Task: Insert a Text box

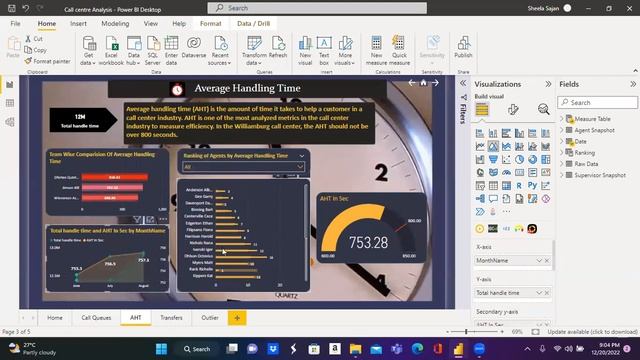Action: pos(324,51)
